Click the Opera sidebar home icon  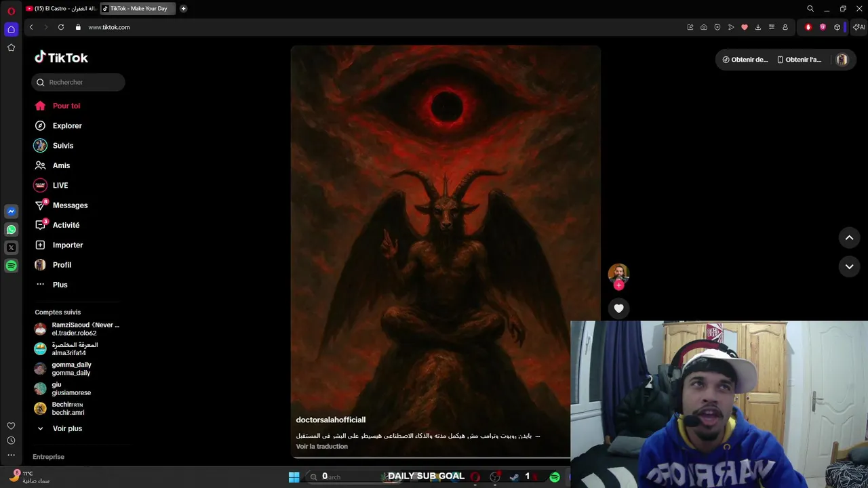(11, 29)
